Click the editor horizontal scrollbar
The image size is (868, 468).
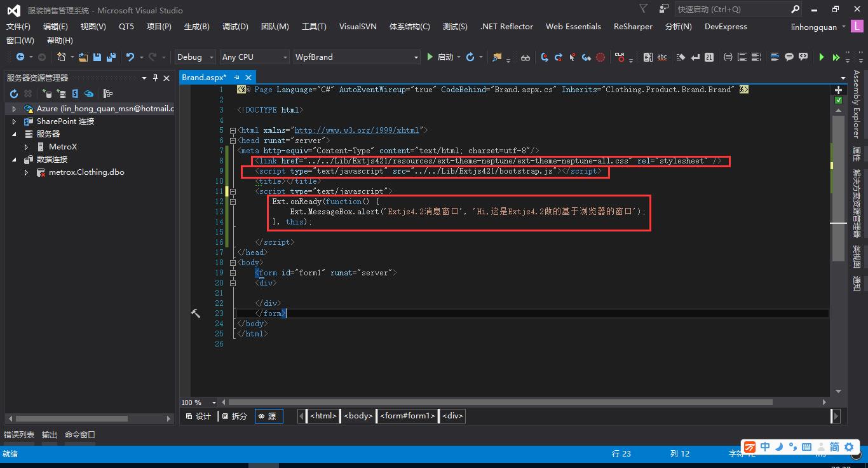(501, 403)
